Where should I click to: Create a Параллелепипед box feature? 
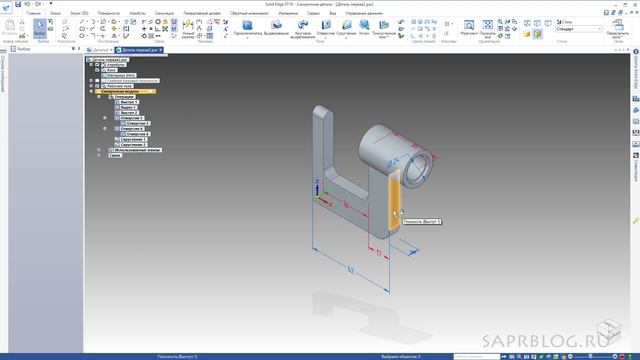coord(247,28)
